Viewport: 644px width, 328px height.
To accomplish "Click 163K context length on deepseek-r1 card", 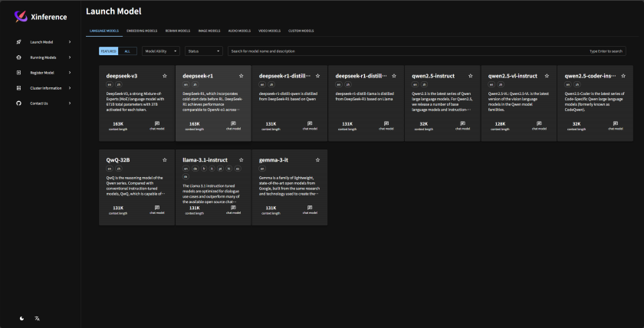I will pyautogui.click(x=194, y=124).
